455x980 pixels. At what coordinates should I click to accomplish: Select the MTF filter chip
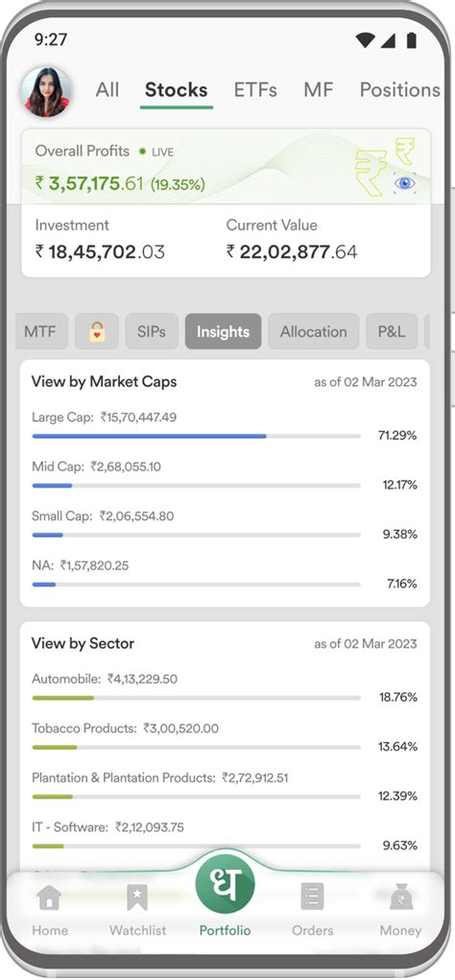click(x=41, y=331)
